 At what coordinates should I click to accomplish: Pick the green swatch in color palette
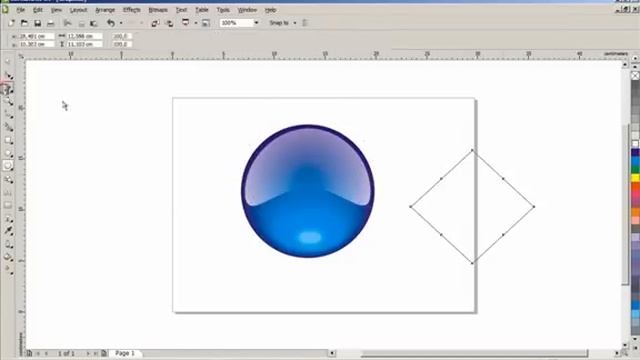(635, 169)
